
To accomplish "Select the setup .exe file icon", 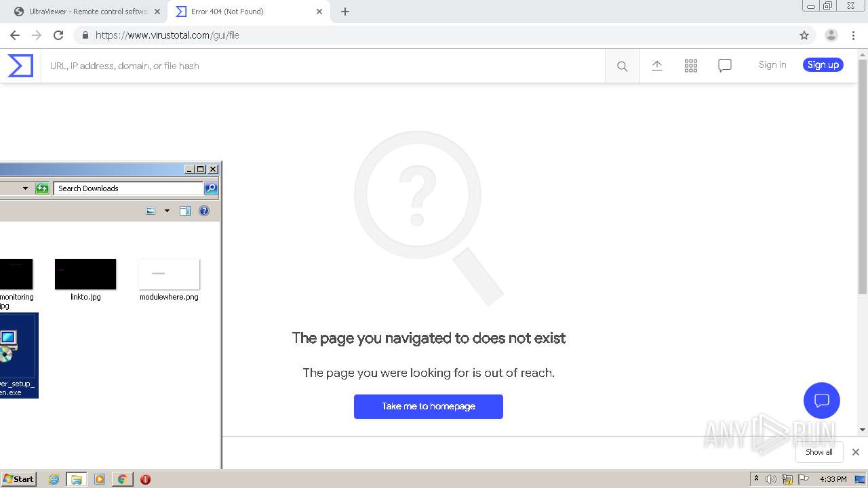I will pos(8,346).
